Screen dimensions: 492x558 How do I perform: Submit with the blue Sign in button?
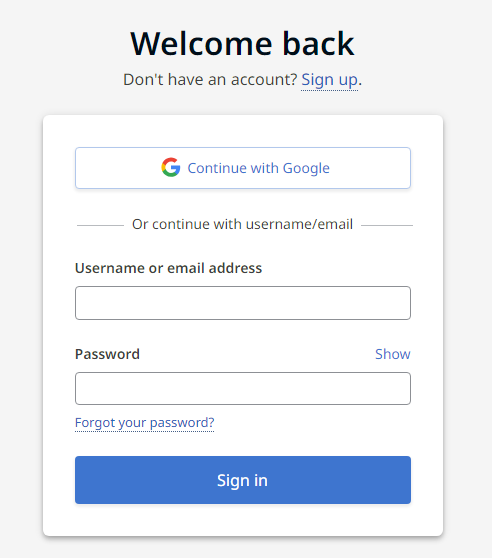pyautogui.click(x=243, y=480)
